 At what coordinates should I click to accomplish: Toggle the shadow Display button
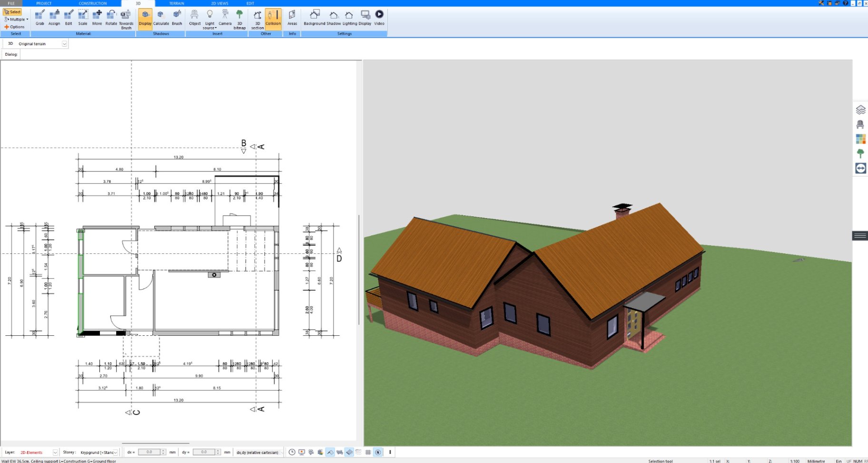pyautogui.click(x=145, y=19)
